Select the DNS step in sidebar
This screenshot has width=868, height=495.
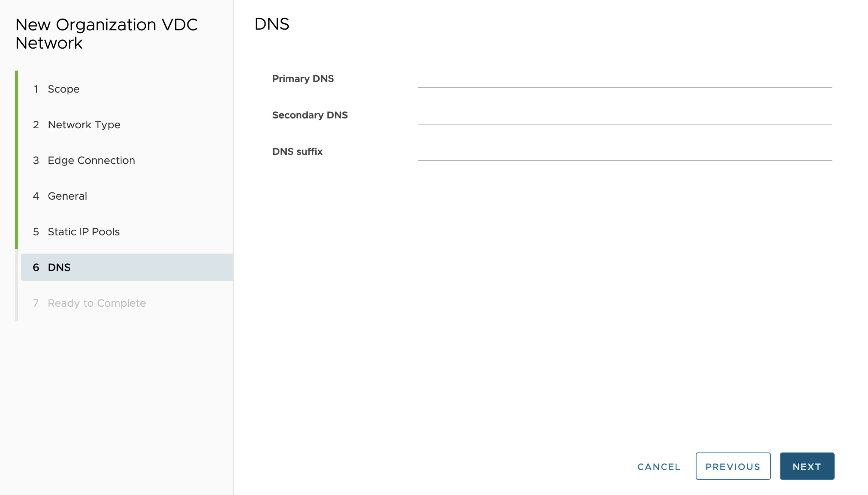(59, 267)
